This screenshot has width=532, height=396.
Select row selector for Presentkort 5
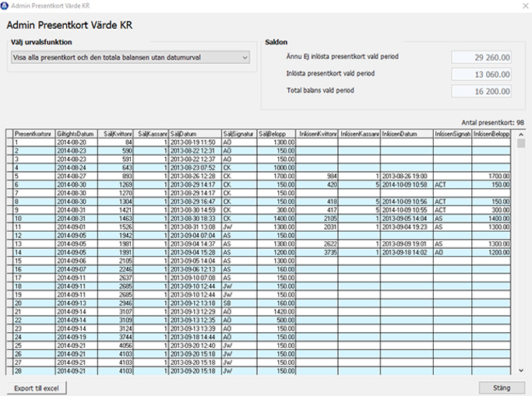[x=9, y=176]
